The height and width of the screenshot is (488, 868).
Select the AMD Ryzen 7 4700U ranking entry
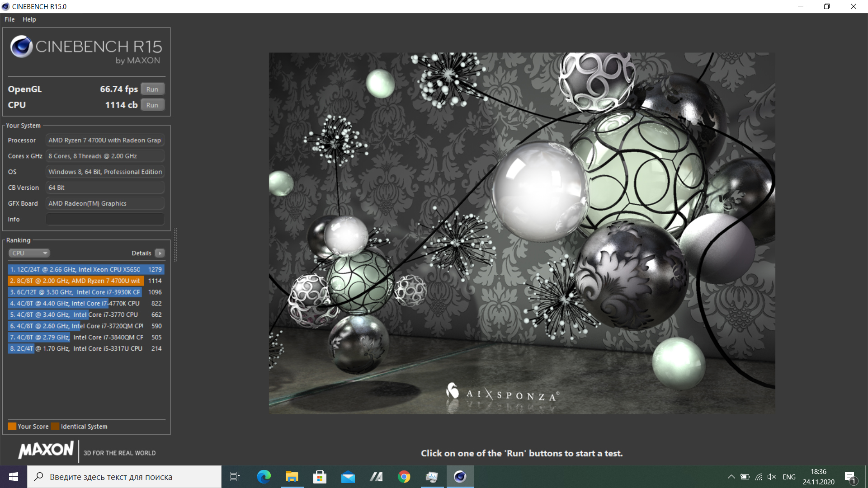click(x=86, y=281)
